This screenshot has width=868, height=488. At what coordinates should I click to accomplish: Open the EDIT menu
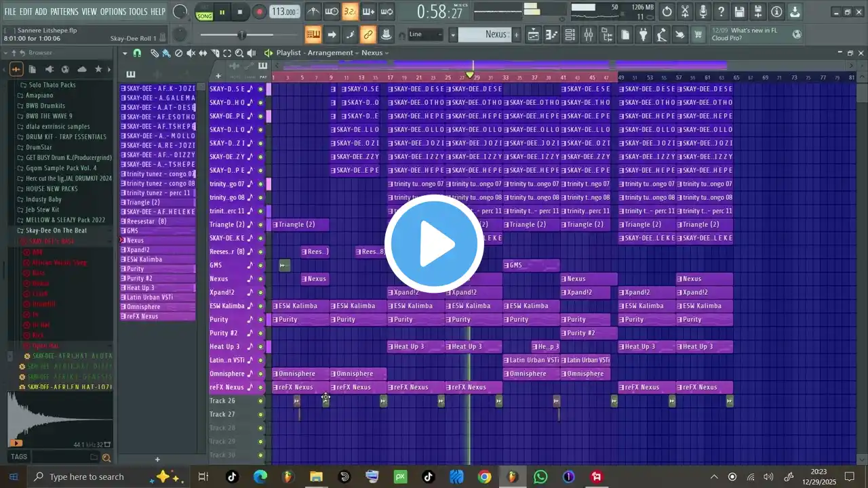click(26, 12)
